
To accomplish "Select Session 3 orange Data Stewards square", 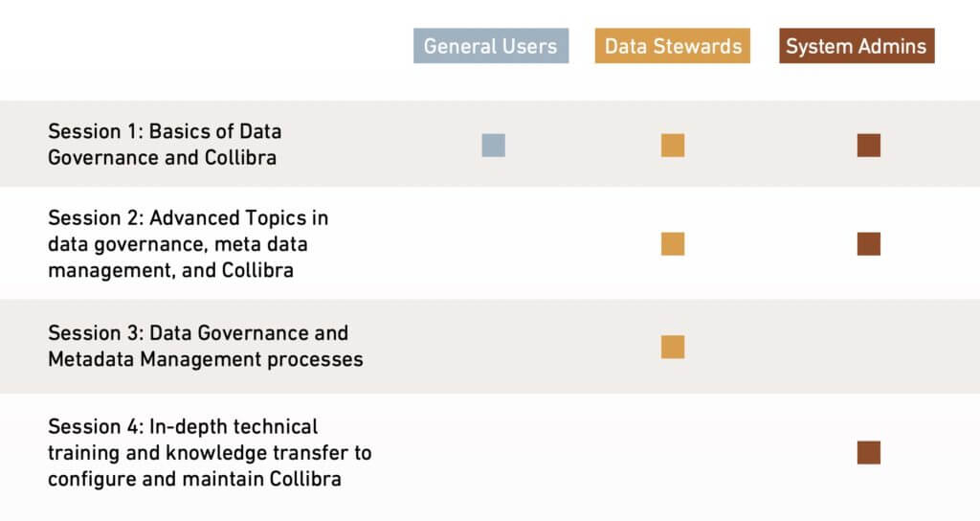I will [x=673, y=347].
